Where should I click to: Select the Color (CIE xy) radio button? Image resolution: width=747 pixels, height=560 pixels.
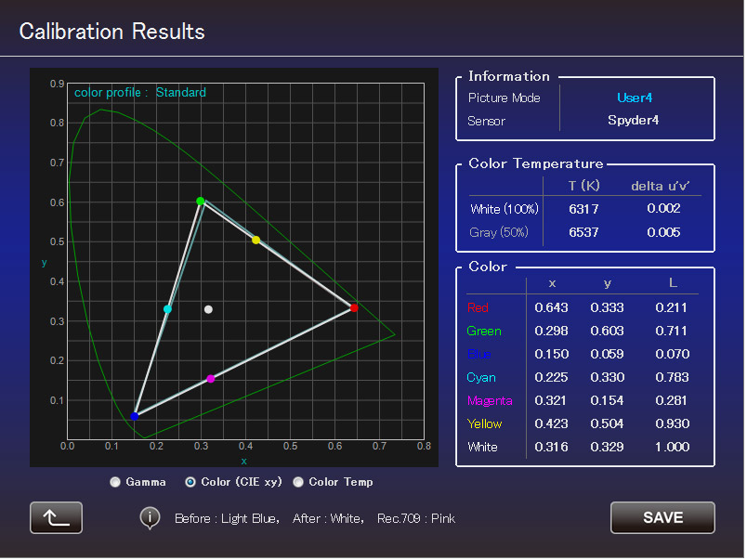coord(190,482)
